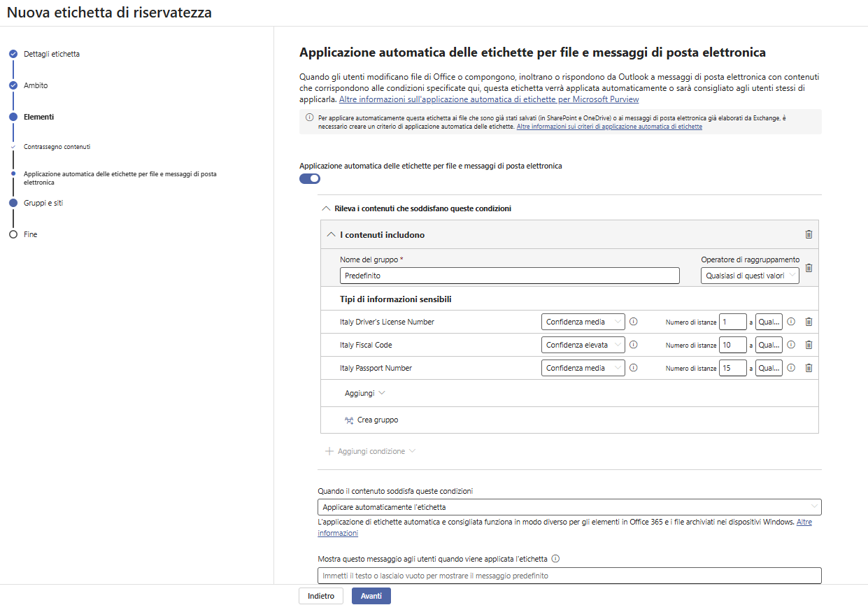Viewport: 868px width, 605px height.
Task: Click Crea gruppo icon
Action: 349,420
